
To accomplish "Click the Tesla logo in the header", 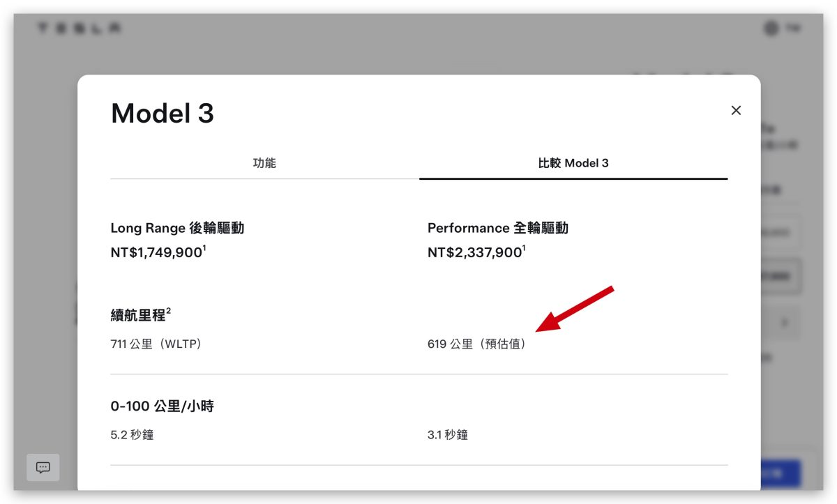I will coord(80,29).
